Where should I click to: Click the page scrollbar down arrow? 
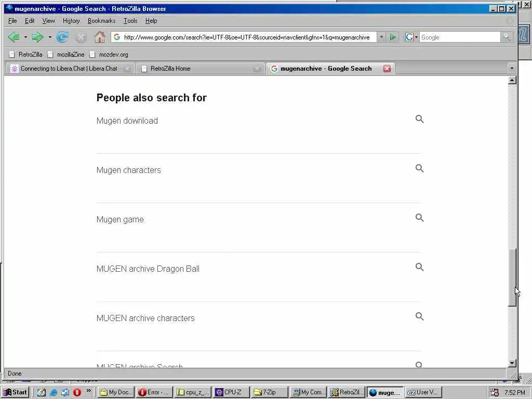(512, 363)
